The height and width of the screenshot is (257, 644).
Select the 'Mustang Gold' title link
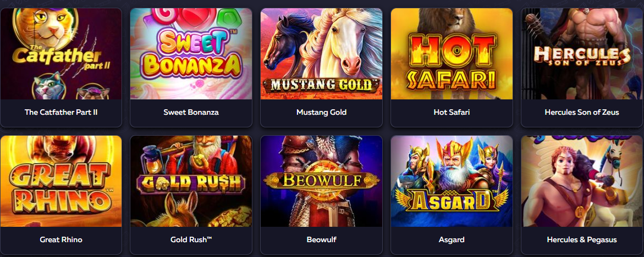tap(322, 112)
